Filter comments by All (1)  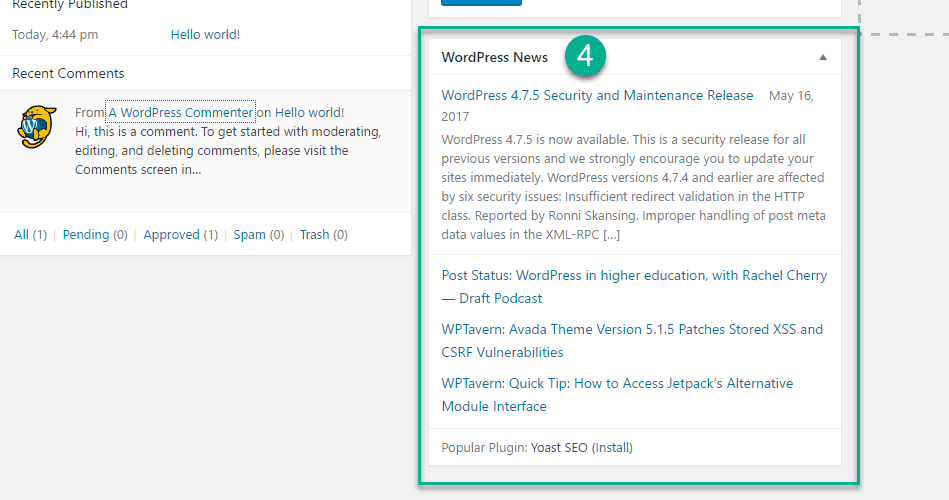coord(30,234)
